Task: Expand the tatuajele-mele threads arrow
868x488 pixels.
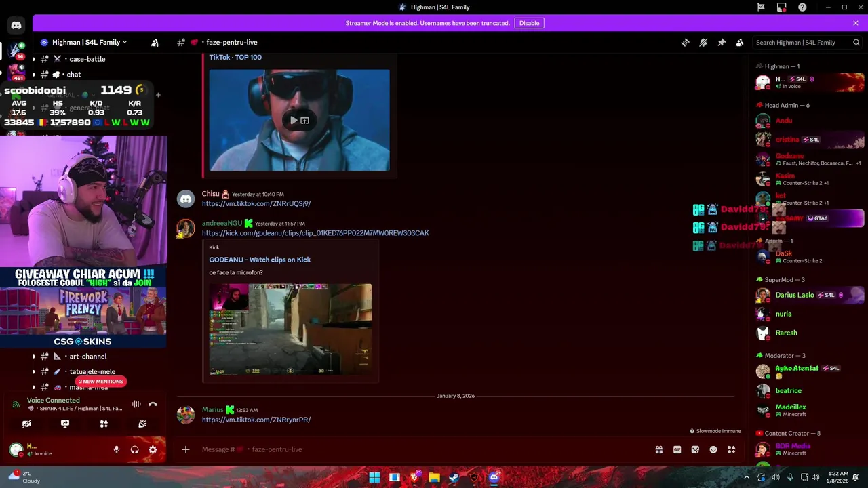Action: tap(34, 371)
